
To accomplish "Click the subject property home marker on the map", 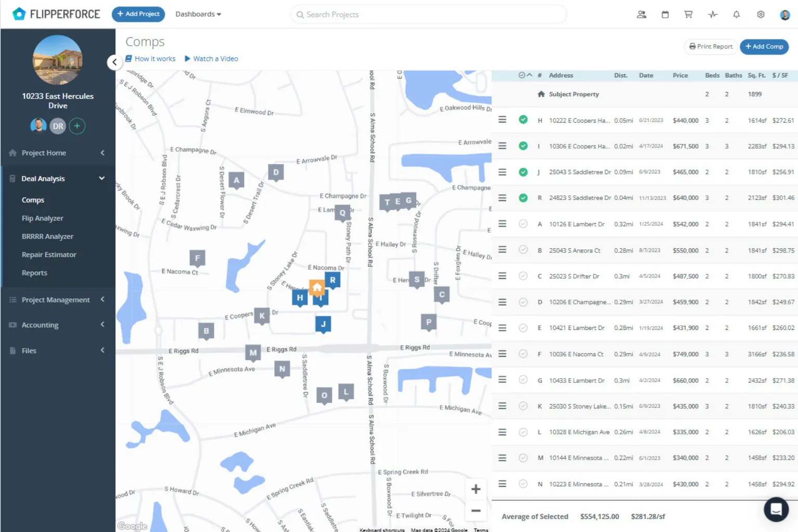I will 317,287.
